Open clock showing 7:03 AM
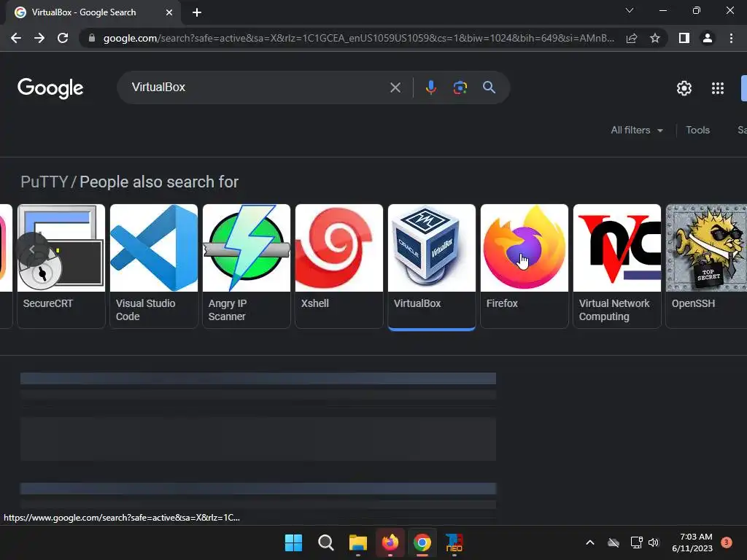The image size is (747, 560). pyautogui.click(x=692, y=542)
